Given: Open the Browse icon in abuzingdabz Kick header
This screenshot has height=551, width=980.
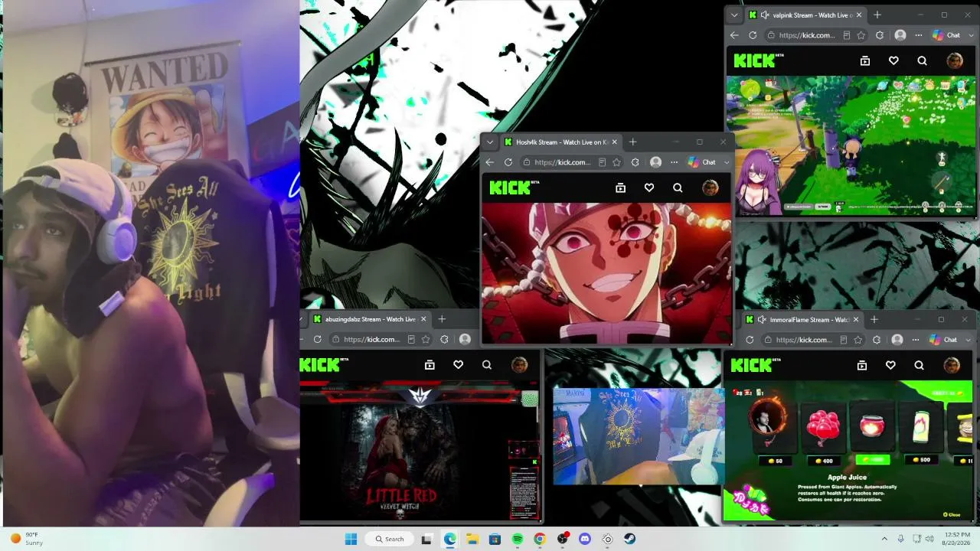Looking at the screenshot, I should (x=430, y=365).
